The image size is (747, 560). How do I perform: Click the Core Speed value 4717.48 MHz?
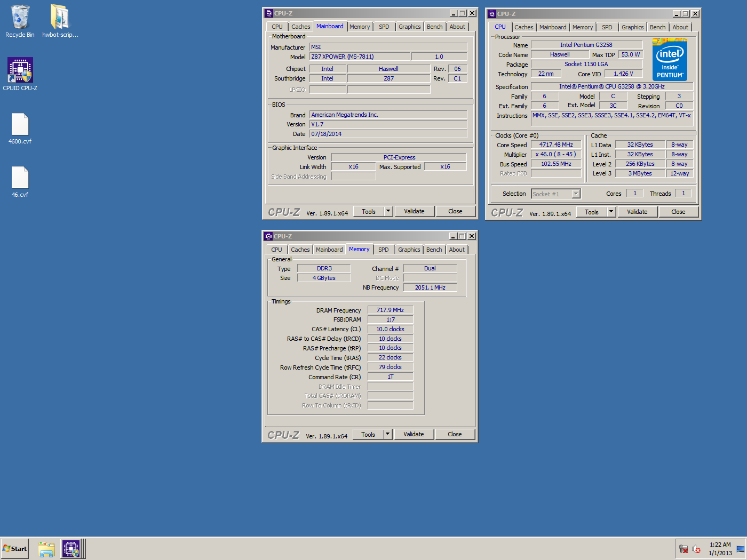click(x=556, y=145)
